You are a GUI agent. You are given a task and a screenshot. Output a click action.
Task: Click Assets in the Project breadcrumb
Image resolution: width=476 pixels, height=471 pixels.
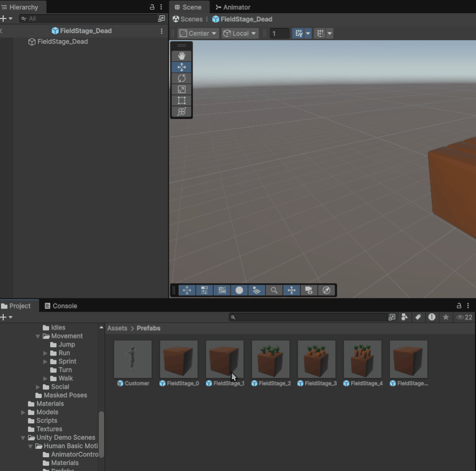pyautogui.click(x=117, y=328)
